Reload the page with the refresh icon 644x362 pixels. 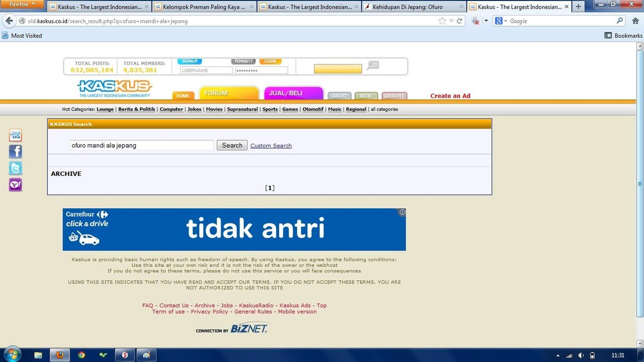459,21
